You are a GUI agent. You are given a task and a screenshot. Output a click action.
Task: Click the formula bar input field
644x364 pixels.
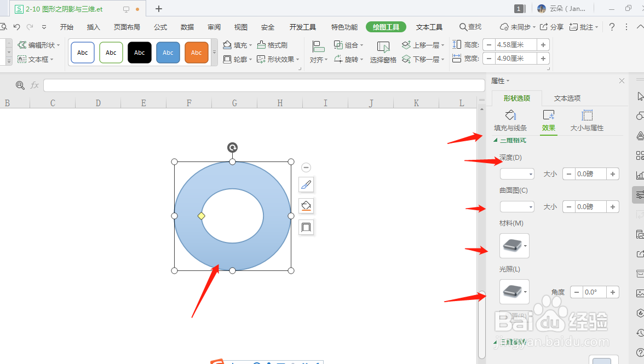pyautogui.click(x=264, y=85)
